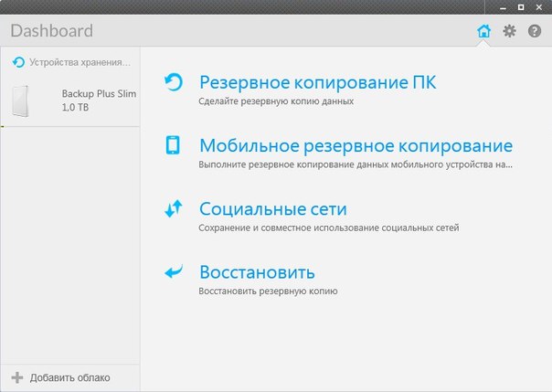Screen dimensions: 552x392
Task: Click the plus icon for adding cloud
Action: pos(17,377)
